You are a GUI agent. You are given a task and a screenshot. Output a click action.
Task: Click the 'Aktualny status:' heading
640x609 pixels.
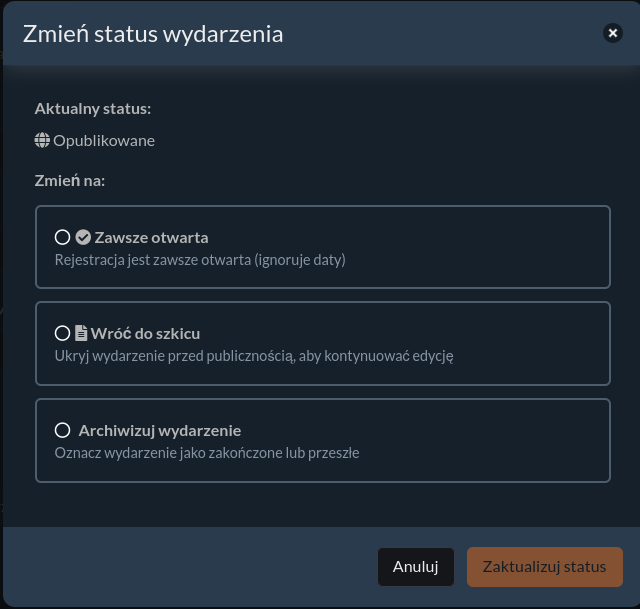(x=93, y=108)
